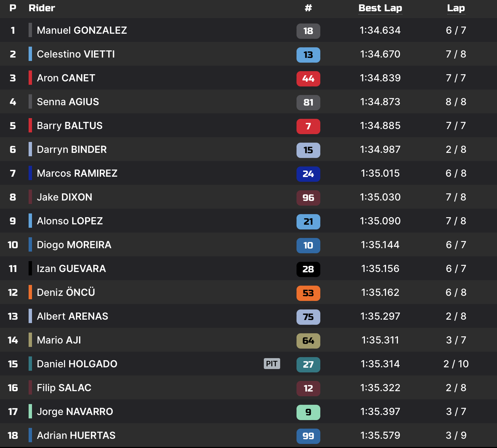Click the red number 44 badge

[308, 79]
